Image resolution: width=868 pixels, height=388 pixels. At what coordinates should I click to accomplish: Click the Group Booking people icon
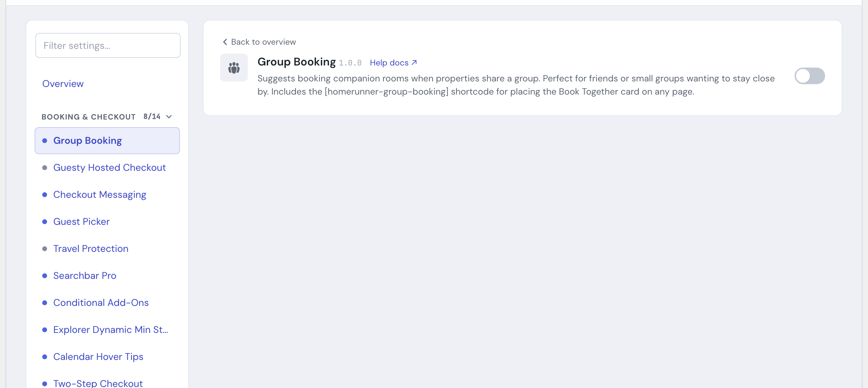click(x=234, y=68)
